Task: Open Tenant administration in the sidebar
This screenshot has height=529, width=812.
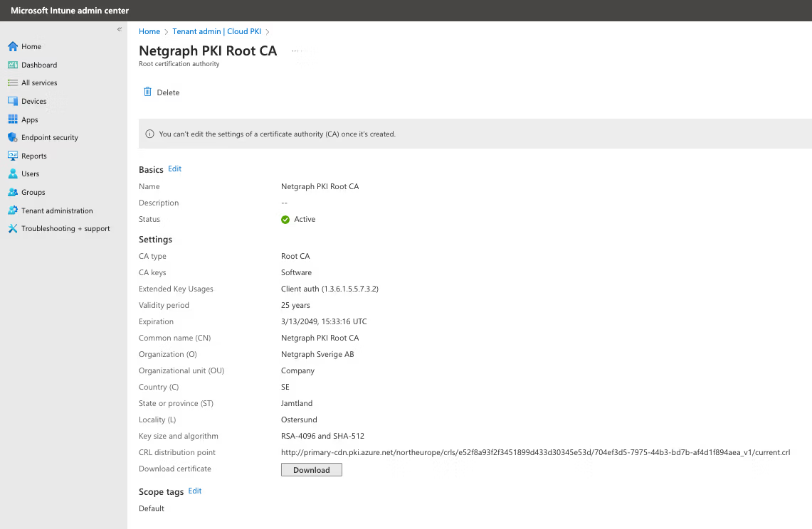Action: click(x=57, y=210)
